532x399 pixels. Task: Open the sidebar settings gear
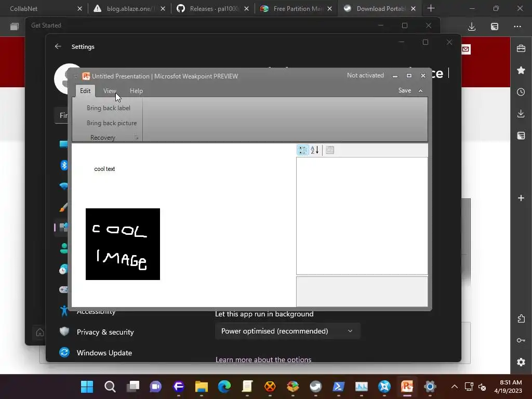(521, 362)
